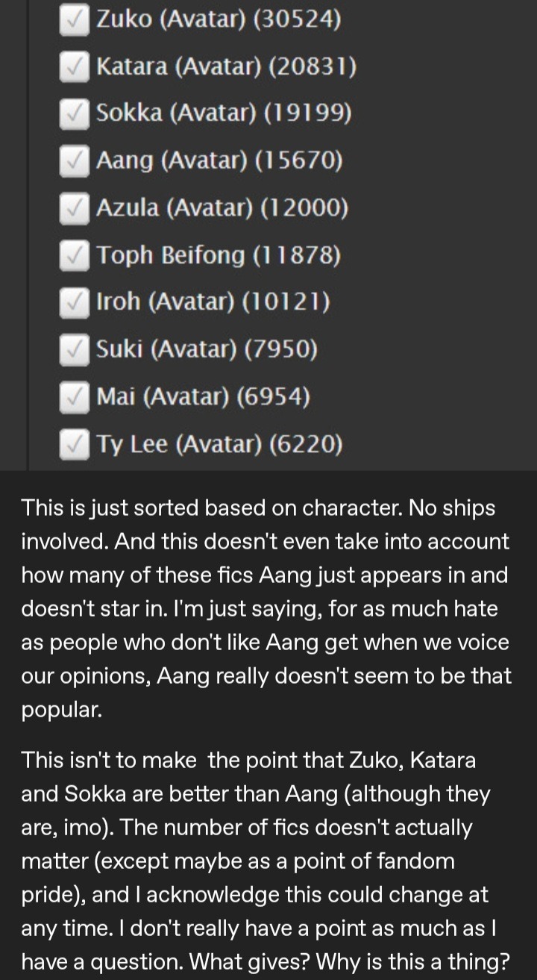Click the Ty Lee (Avatar) (6220) label
The height and width of the screenshot is (980, 537).
click(219, 444)
